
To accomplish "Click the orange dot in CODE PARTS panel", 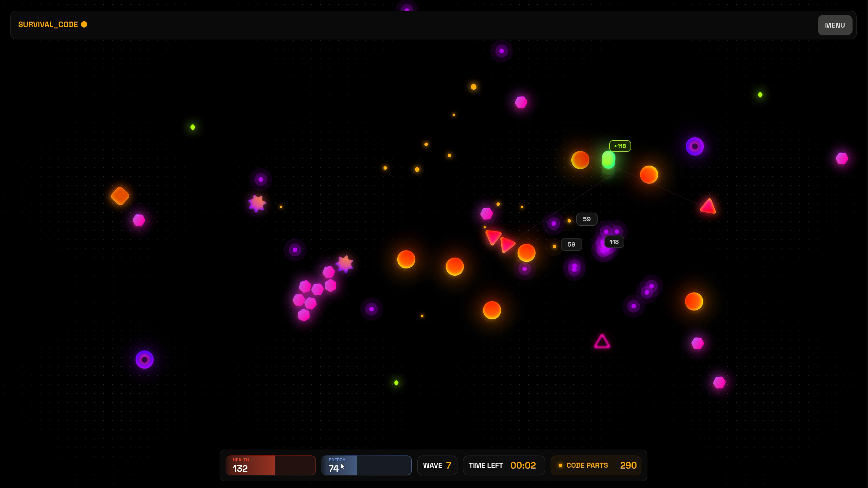I will click(x=560, y=465).
